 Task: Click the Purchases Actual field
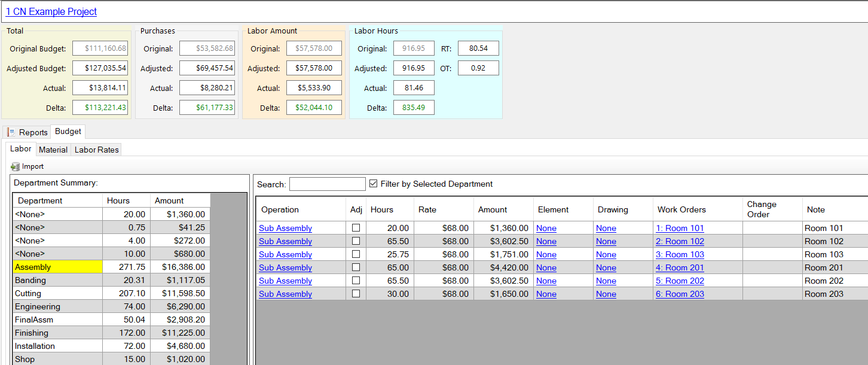point(207,88)
